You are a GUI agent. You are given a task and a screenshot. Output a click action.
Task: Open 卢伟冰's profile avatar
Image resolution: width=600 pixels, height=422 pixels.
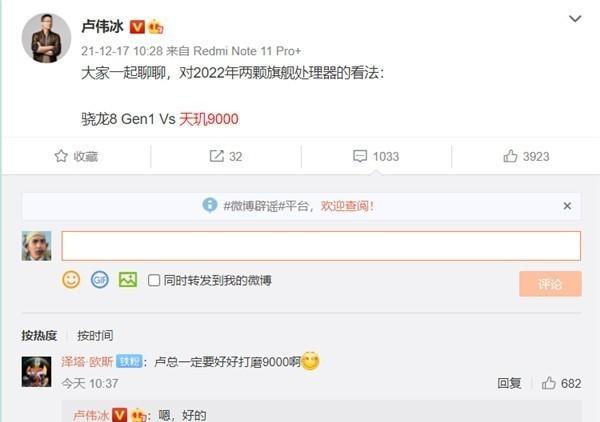click(46, 38)
